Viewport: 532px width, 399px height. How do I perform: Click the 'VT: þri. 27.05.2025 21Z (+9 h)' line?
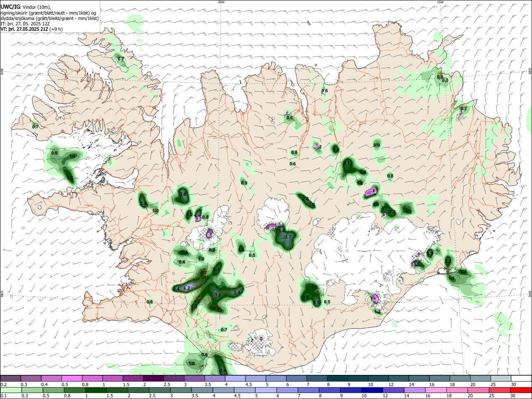point(32,29)
